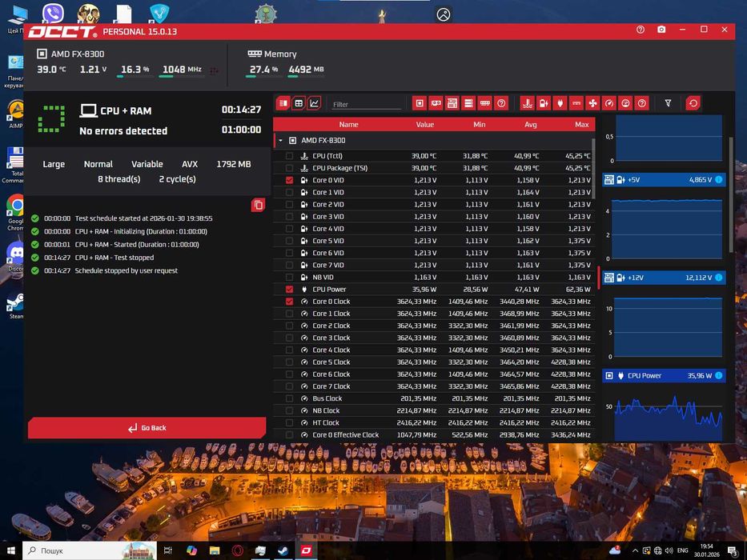Uncheck the CPU Power checkbox
Image resolution: width=747 pixels, height=560 pixels.
coord(289,289)
